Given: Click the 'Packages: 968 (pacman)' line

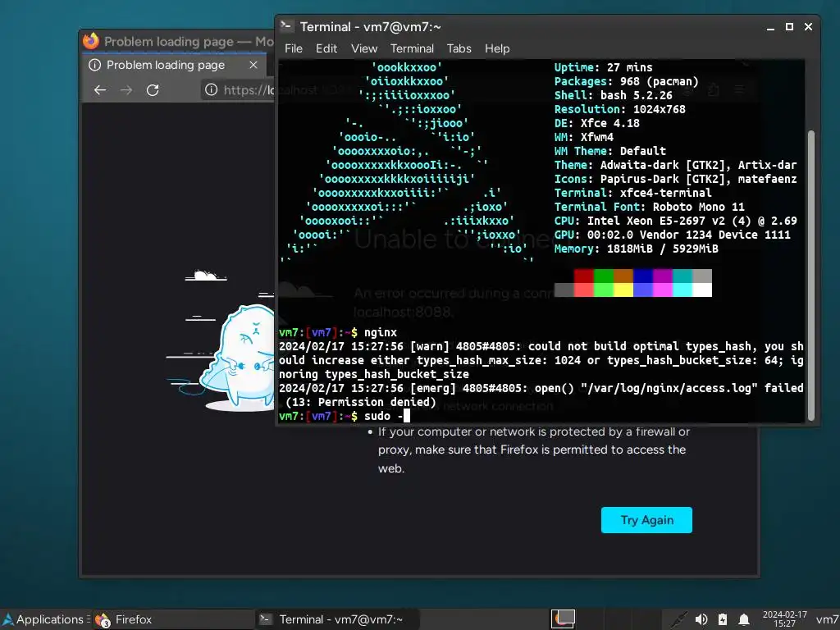Looking at the screenshot, I should [626, 81].
